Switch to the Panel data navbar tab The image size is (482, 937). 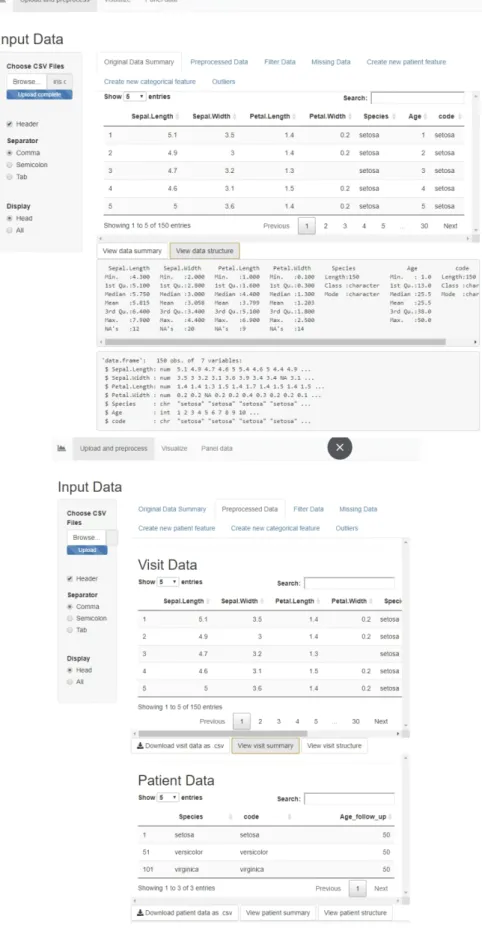pyautogui.click(x=217, y=448)
